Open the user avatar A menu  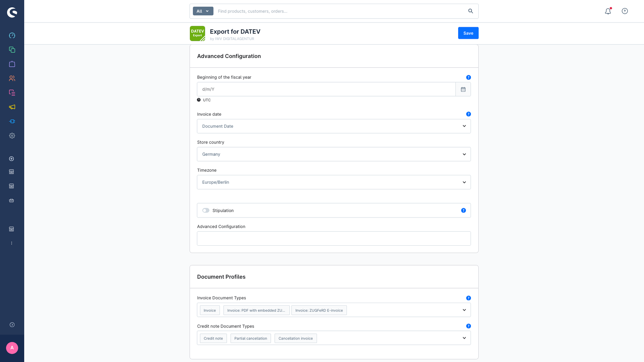tap(12, 348)
